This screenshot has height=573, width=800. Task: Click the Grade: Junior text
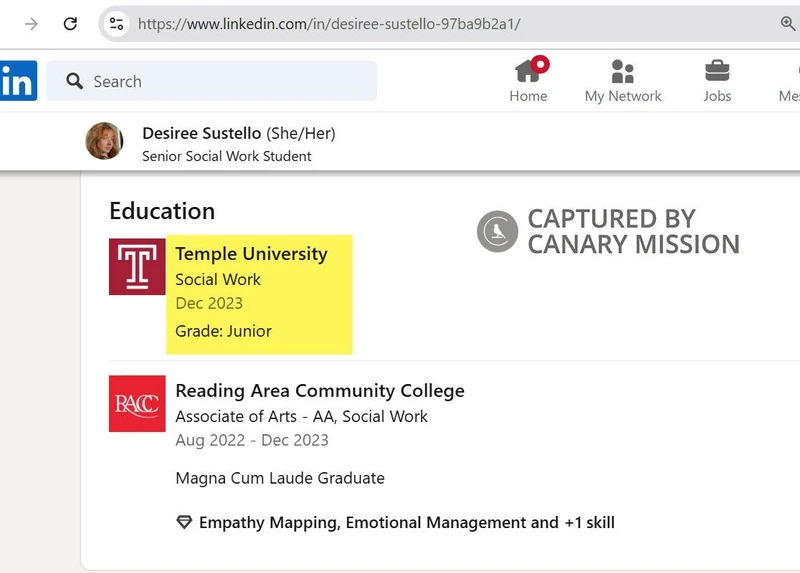point(223,331)
